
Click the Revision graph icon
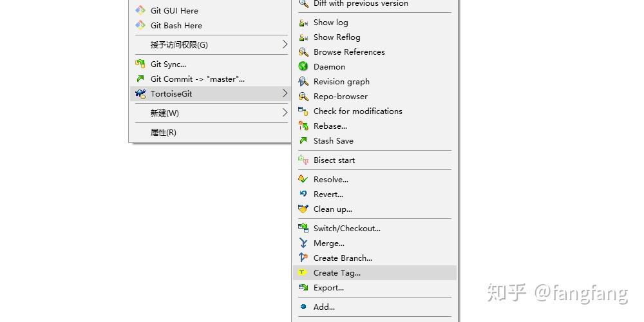click(303, 82)
